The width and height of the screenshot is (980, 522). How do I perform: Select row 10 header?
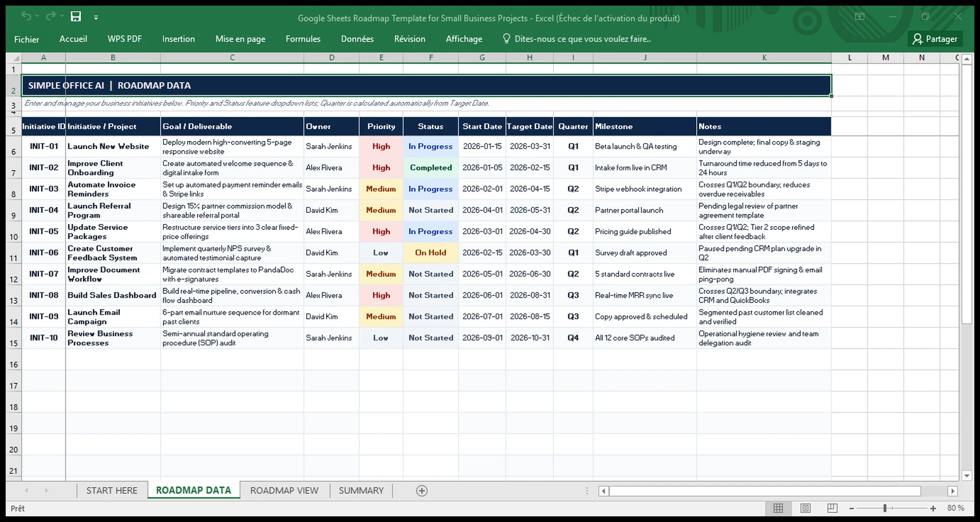[x=14, y=231]
